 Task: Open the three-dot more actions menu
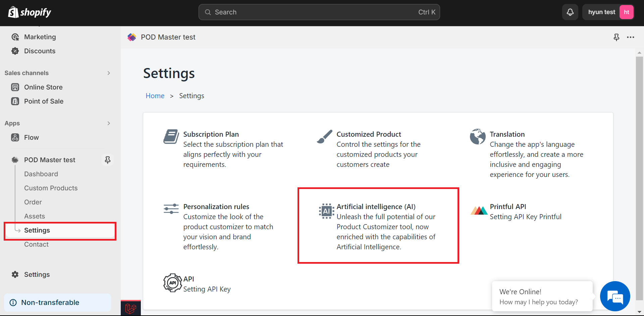click(631, 37)
